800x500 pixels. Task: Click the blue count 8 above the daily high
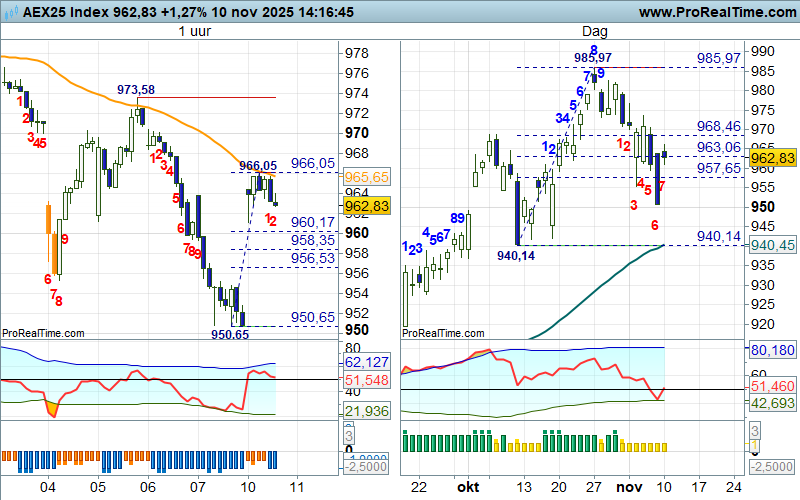594,49
